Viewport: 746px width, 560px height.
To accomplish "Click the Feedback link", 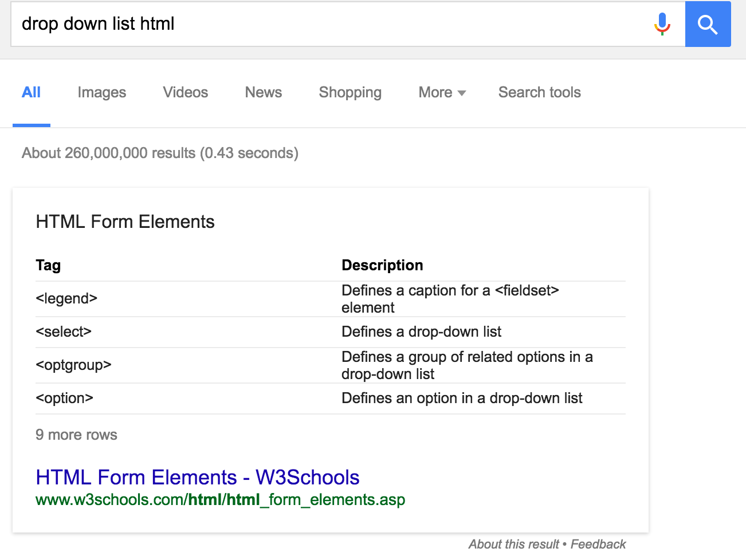I will [x=598, y=544].
